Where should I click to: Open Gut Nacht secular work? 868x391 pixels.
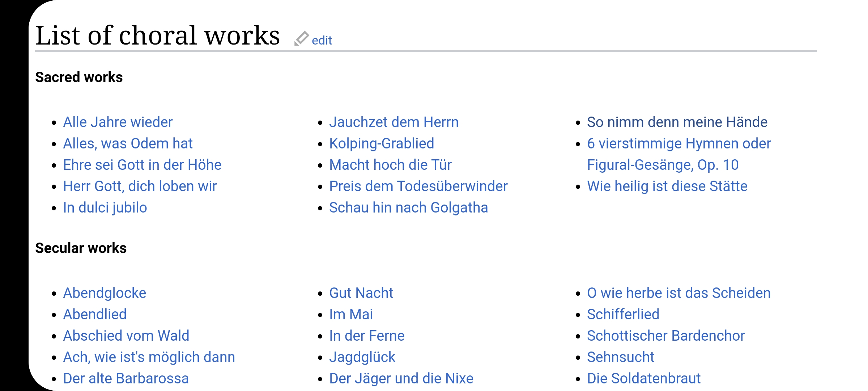[361, 293]
